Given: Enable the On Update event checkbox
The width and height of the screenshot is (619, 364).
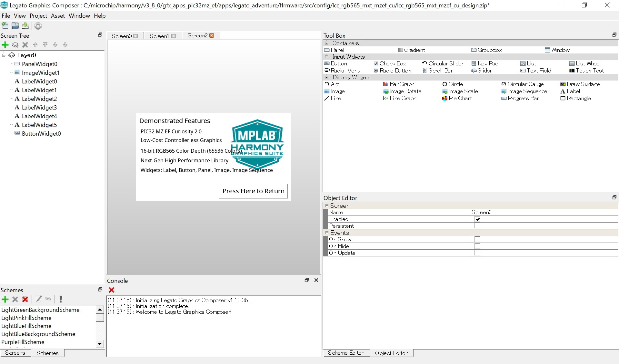Looking at the screenshot, I should [477, 253].
